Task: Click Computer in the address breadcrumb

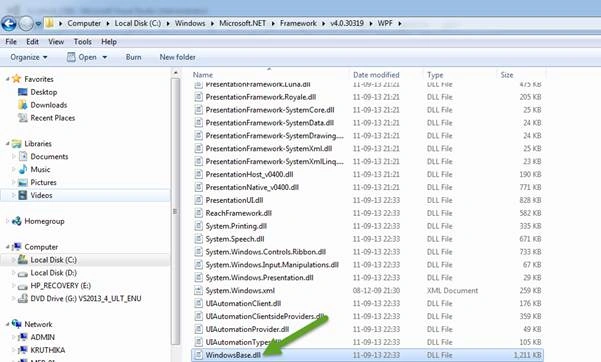Action: pyautogui.click(x=84, y=23)
